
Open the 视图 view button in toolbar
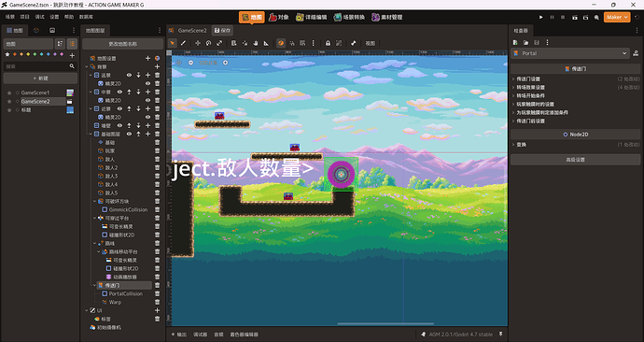tap(371, 43)
